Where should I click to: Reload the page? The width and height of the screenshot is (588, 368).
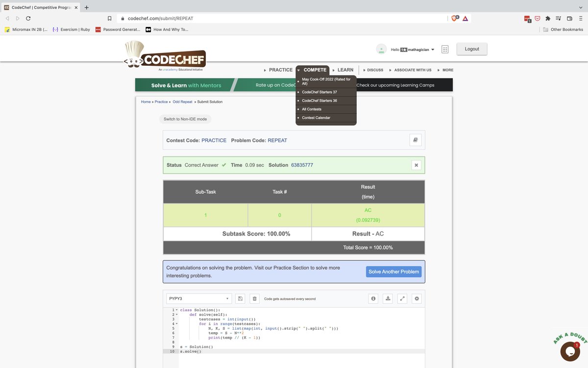tap(28, 18)
